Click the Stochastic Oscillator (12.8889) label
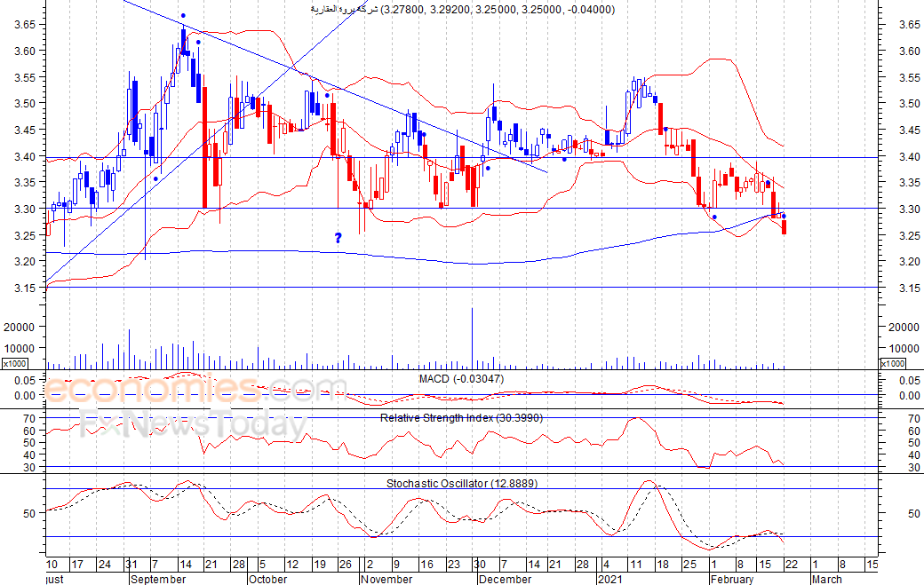This screenshot has width=924, height=585. (461, 483)
